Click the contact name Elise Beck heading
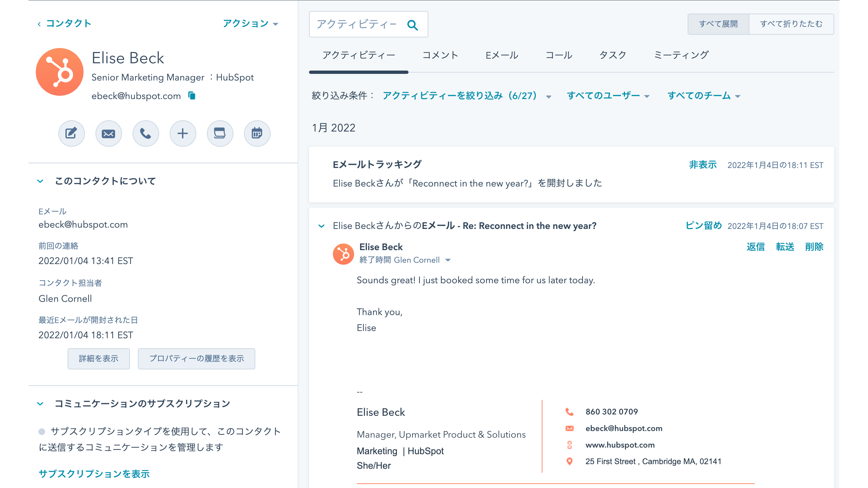This screenshot has height=488, width=868. click(x=128, y=58)
